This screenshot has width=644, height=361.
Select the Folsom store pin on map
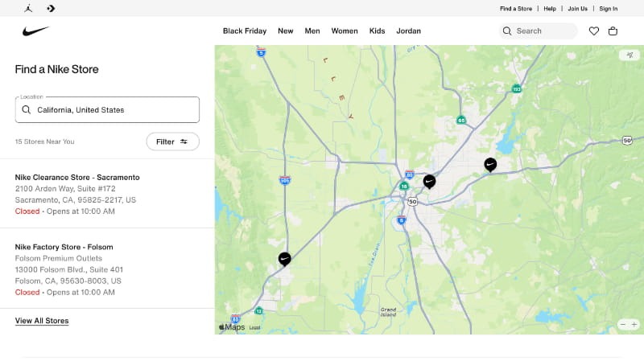pyautogui.click(x=490, y=164)
